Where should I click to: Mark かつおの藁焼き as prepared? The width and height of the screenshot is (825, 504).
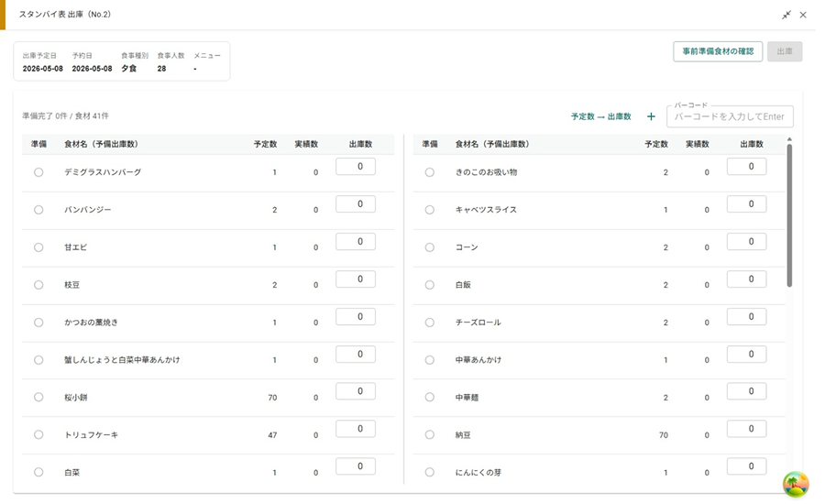pos(38,323)
